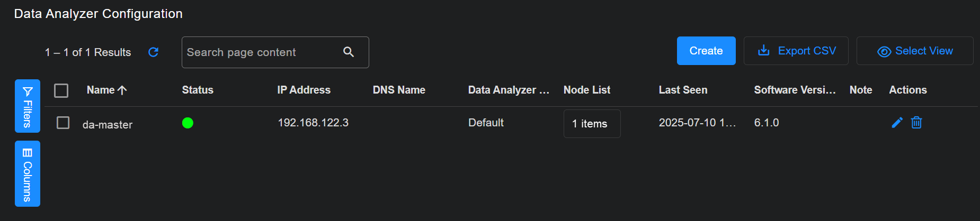
Task: Click the Name sort arrow icon
Action: coord(122,90)
